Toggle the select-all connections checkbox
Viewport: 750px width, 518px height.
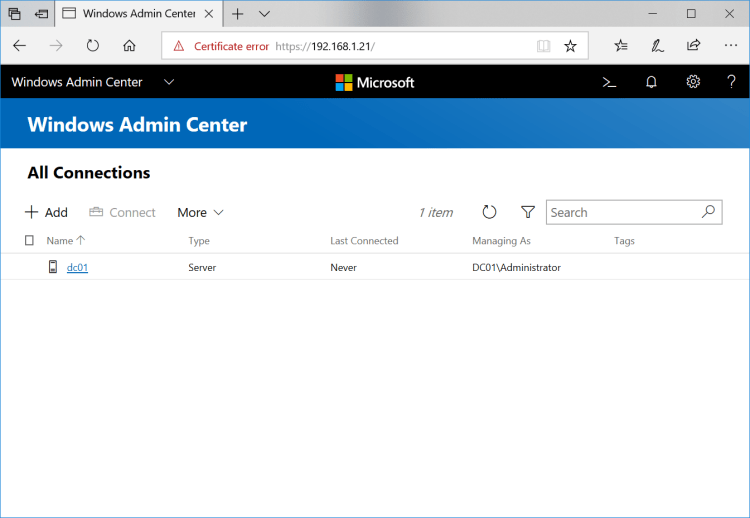[x=29, y=241]
